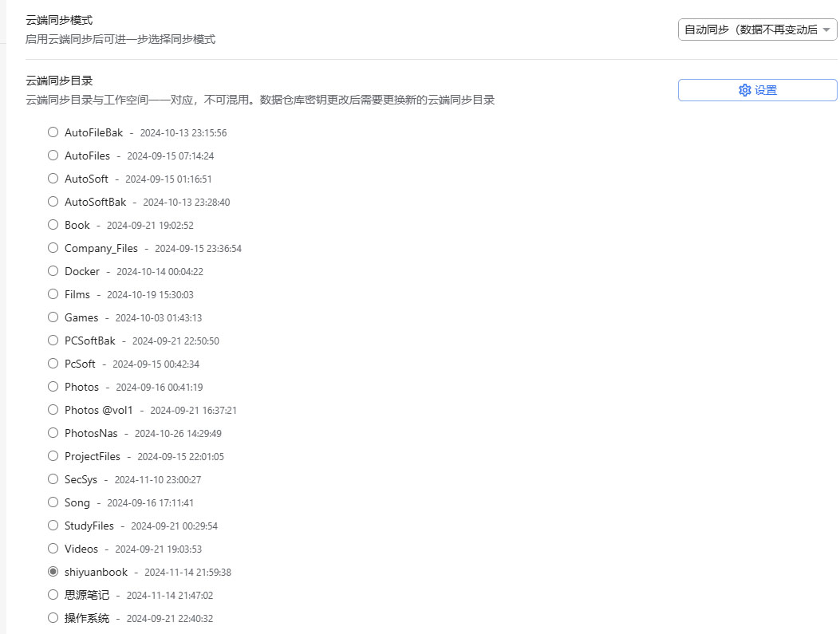Click the gear icon inside the 设置 button

(743, 89)
